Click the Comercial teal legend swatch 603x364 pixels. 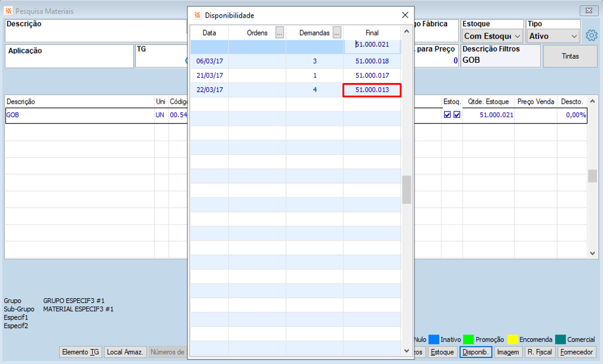coord(560,340)
